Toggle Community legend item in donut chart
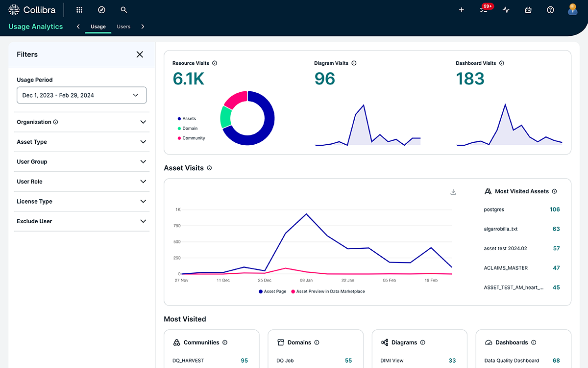588x368 pixels. [x=194, y=138]
